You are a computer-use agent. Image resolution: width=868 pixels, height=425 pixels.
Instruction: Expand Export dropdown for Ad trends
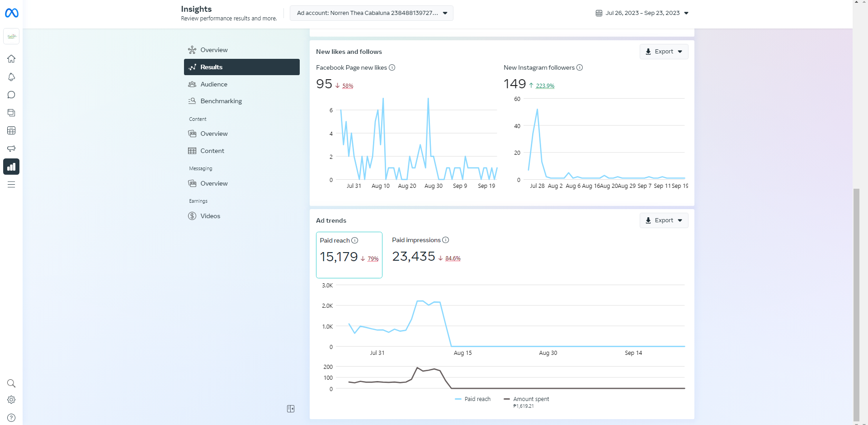coord(664,220)
